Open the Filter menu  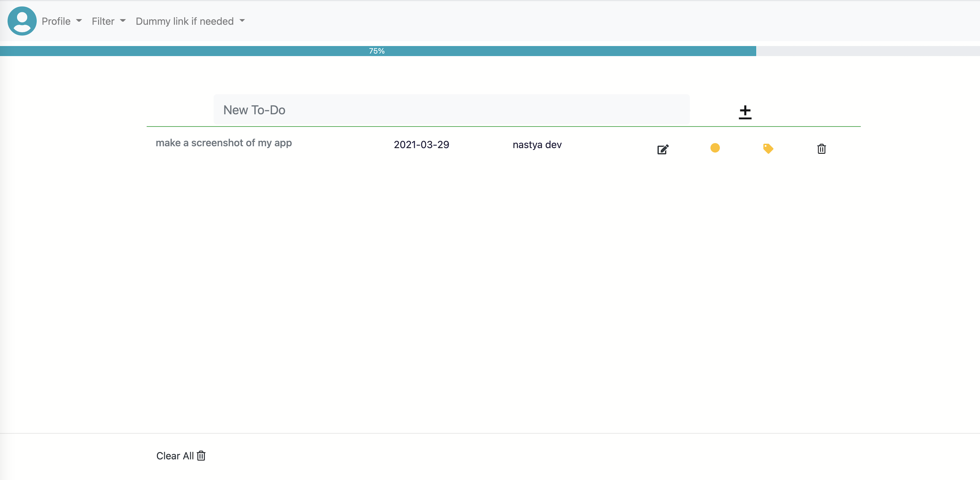click(x=103, y=21)
